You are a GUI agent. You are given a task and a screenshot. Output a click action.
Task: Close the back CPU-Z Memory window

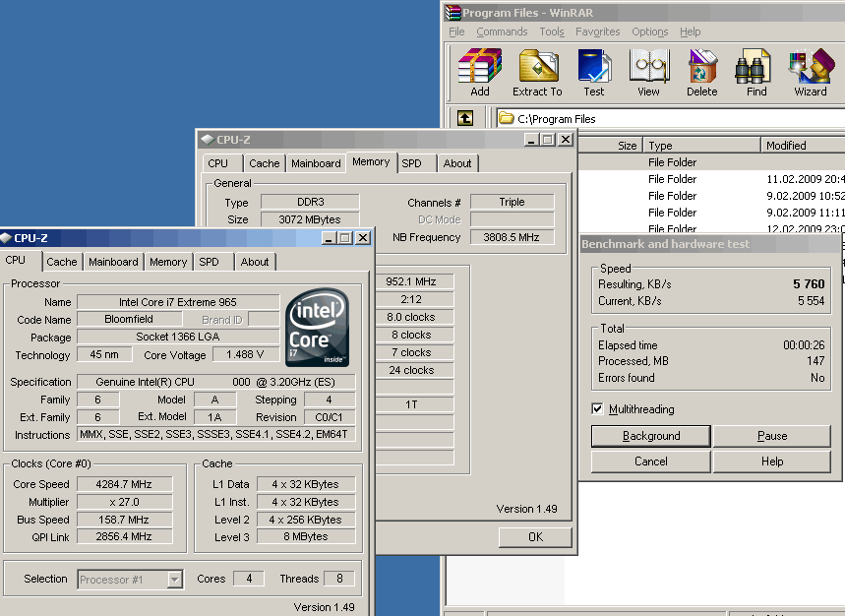point(566,140)
